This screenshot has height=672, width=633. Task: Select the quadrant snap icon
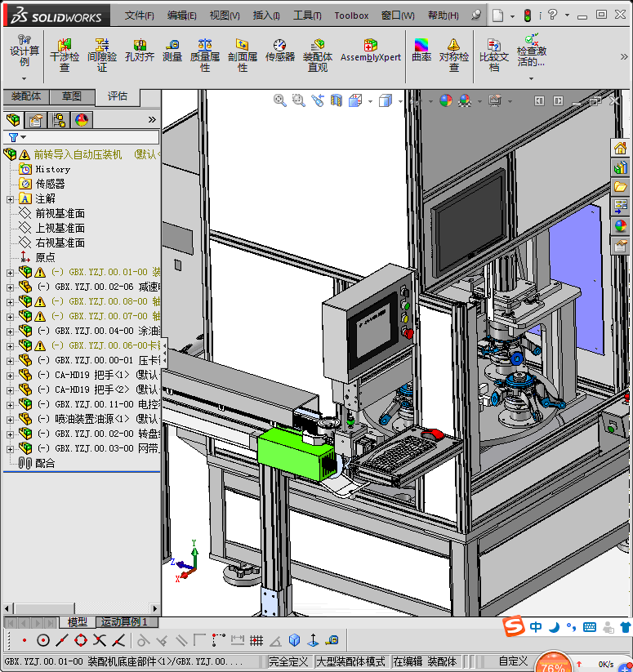(81, 640)
